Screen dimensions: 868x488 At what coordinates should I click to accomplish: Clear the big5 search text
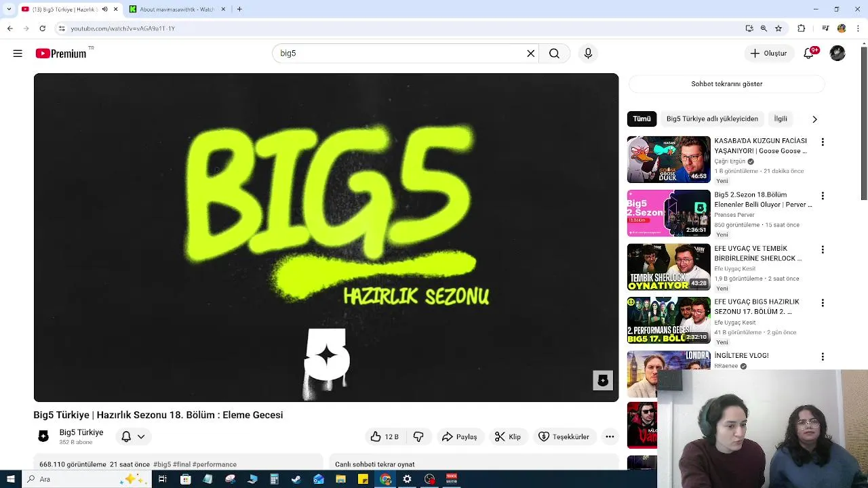(531, 54)
